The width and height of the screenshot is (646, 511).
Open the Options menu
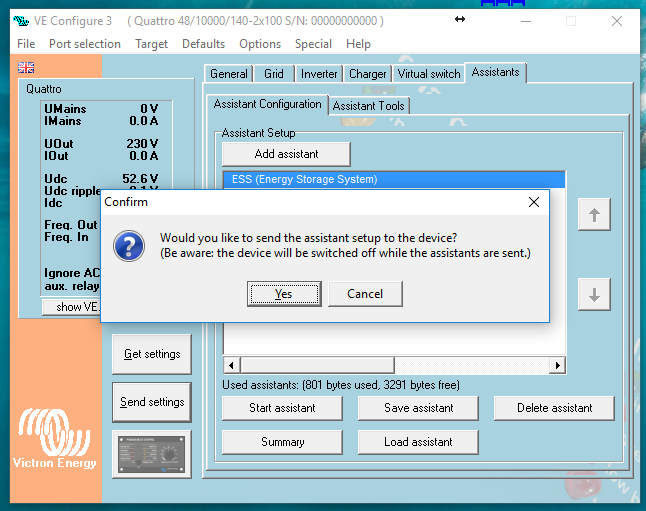pos(260,44)
